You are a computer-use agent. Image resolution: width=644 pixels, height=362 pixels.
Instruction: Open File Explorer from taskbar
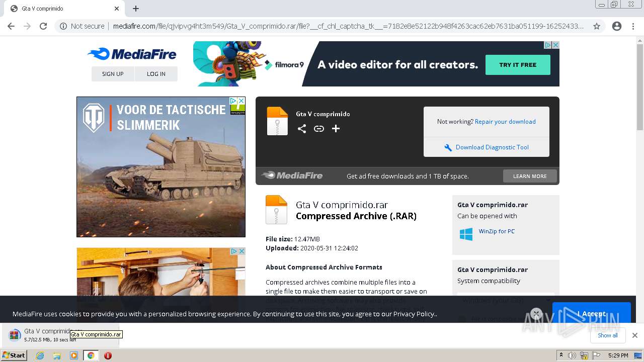pyautogui.click(x=57, y=355)
